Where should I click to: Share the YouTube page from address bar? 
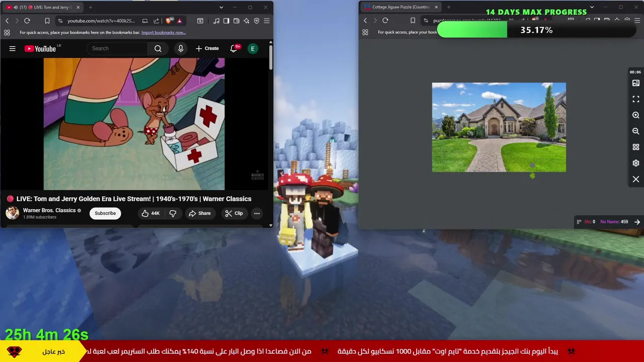coord(156,21)
